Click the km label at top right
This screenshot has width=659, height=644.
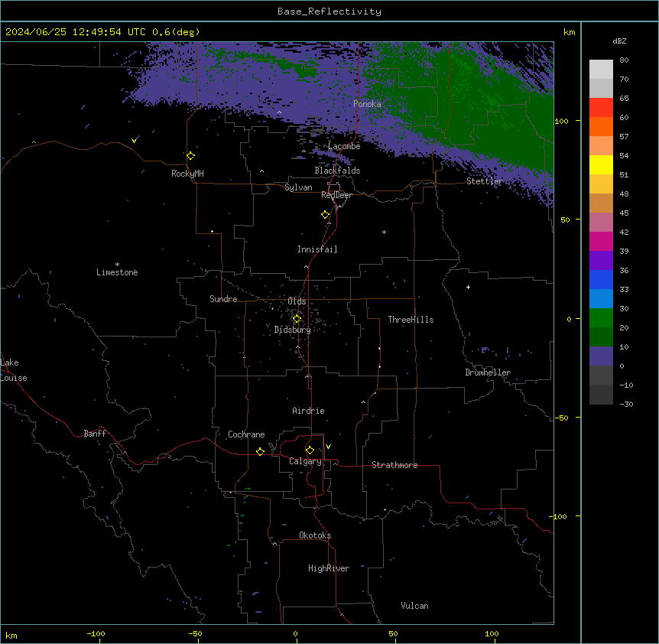coord(569,32)
